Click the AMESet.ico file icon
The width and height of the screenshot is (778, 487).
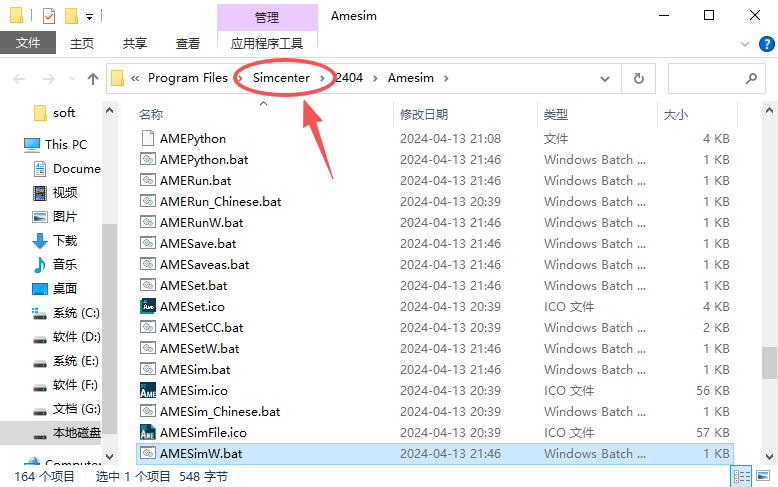click(x=148, y=307)
